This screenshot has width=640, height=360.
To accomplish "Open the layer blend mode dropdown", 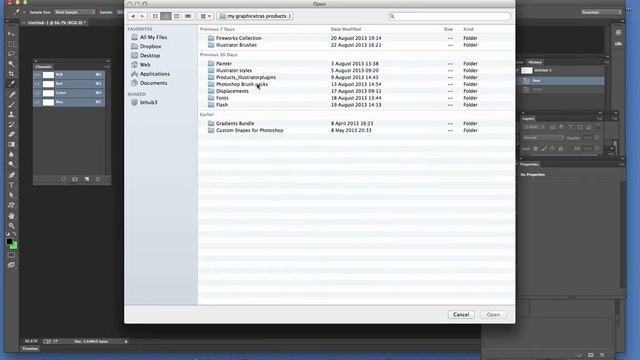I will click(x=543, y=138).
